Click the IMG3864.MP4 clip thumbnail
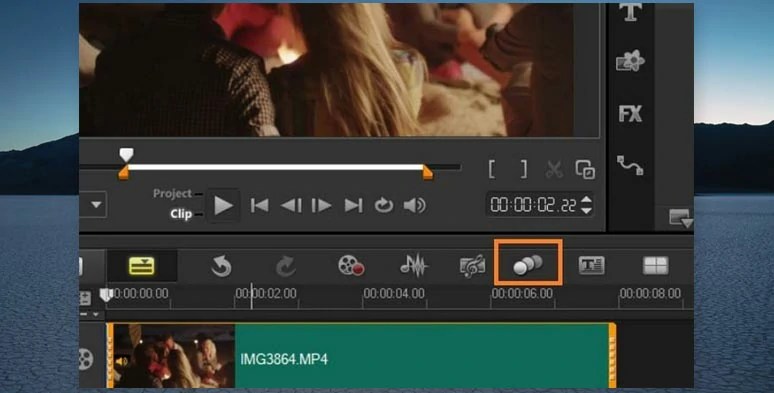Screen dimensions: 774x393 point(175,356)
